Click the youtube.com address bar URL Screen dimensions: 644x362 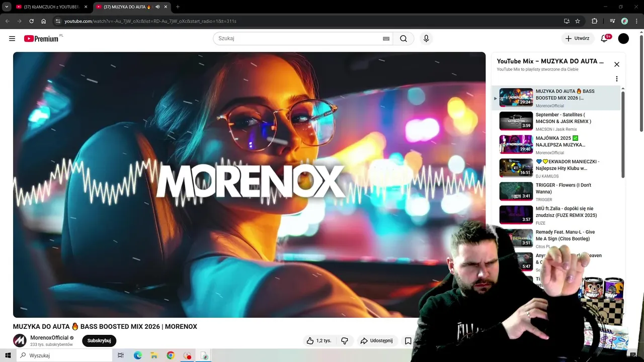(x=150, y=21)
